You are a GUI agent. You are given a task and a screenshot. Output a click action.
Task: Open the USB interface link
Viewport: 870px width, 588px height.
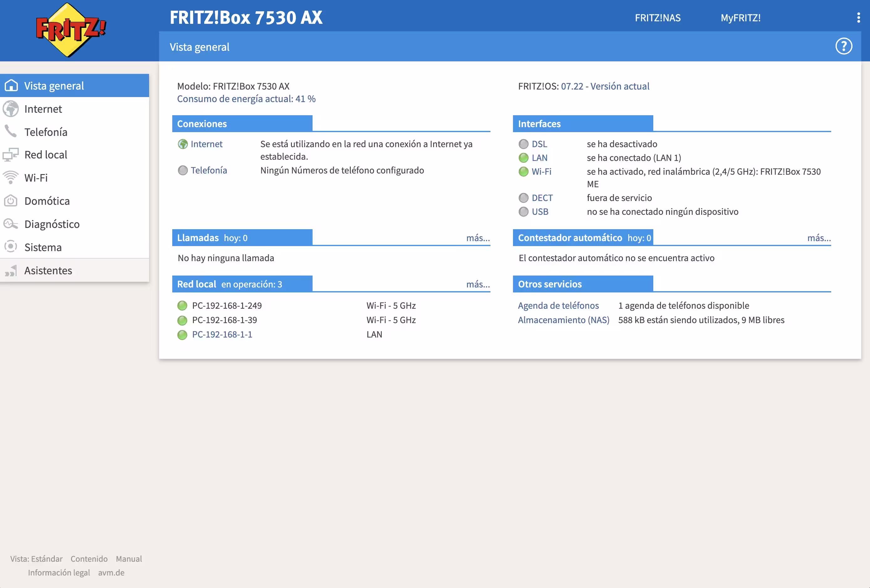[540, 212]
